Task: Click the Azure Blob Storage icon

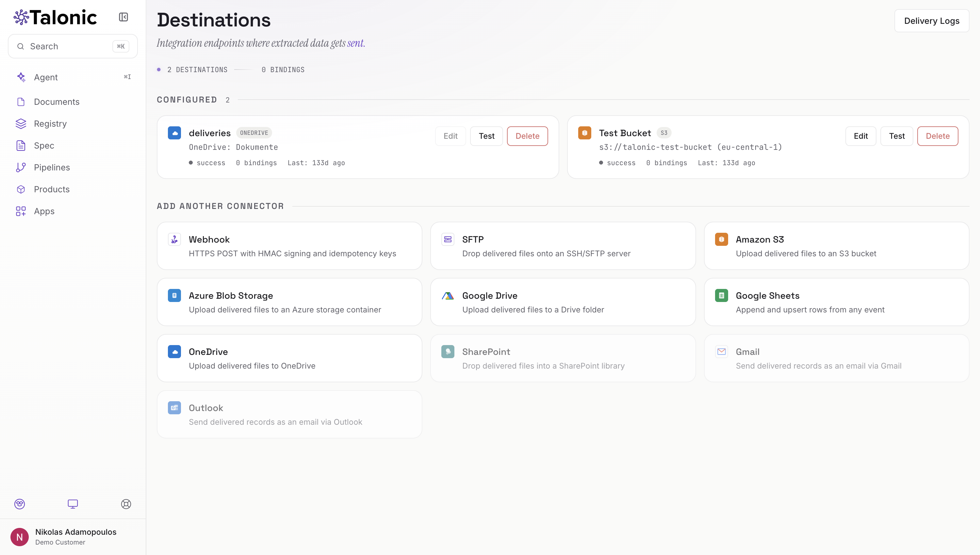Action: click(x=174, y=295)
